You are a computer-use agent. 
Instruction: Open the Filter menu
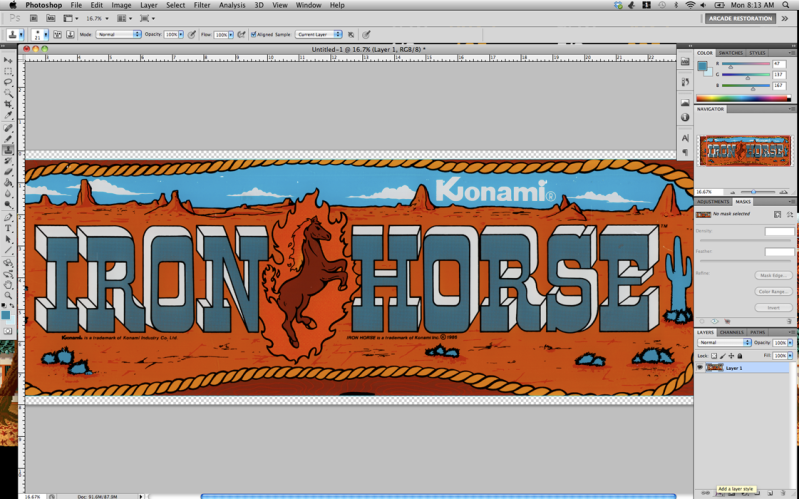(x=202, y=5)
